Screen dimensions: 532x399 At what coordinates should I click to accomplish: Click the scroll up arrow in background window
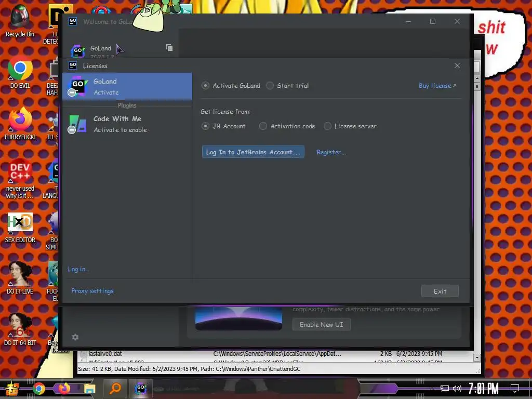[x=477, y=78]
